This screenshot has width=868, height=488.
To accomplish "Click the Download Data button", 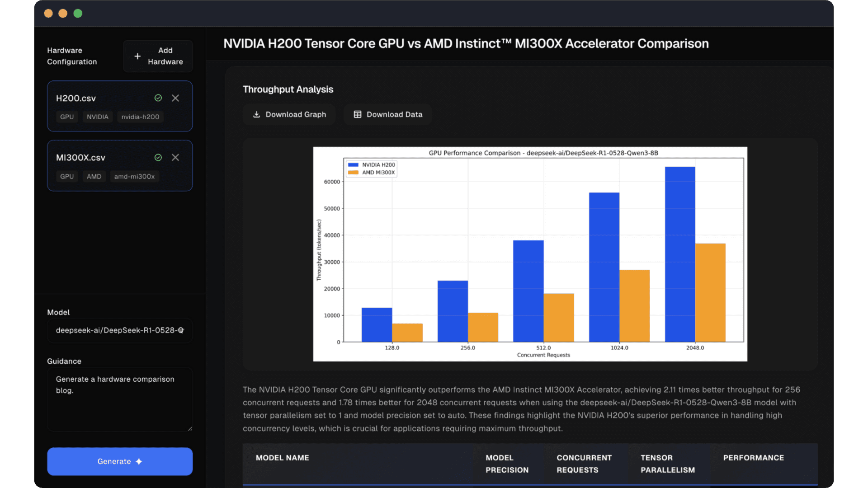I will click(x=387, y=114).
